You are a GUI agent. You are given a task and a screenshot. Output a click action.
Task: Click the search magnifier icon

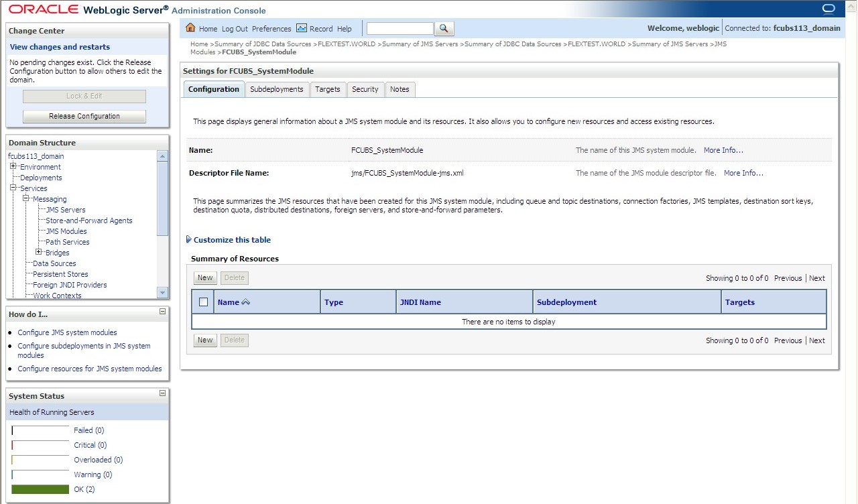pos(444,28)
